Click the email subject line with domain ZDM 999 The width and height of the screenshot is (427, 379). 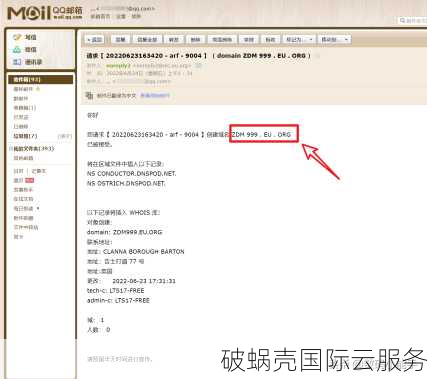tap(199, 56)
